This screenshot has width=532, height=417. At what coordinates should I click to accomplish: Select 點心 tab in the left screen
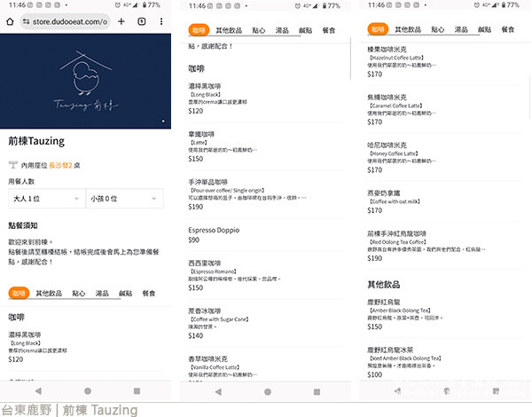[x=78, y=293]
